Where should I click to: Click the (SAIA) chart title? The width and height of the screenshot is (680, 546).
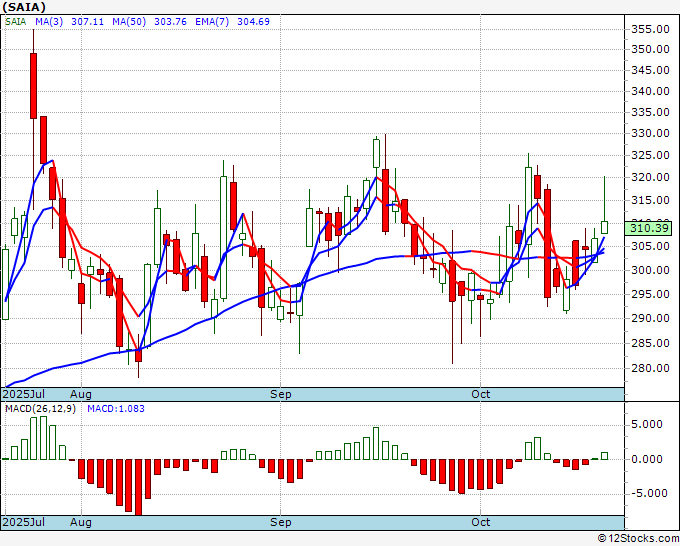24,7
